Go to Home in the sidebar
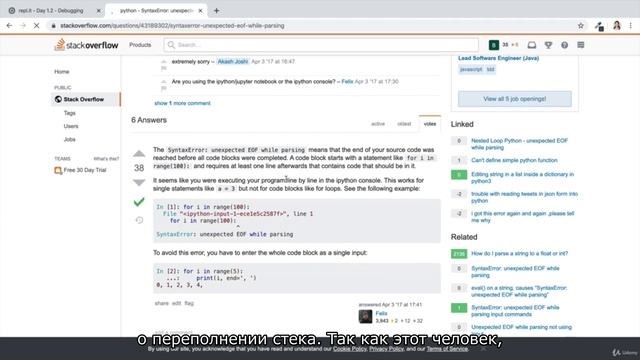 coord(62,71)
